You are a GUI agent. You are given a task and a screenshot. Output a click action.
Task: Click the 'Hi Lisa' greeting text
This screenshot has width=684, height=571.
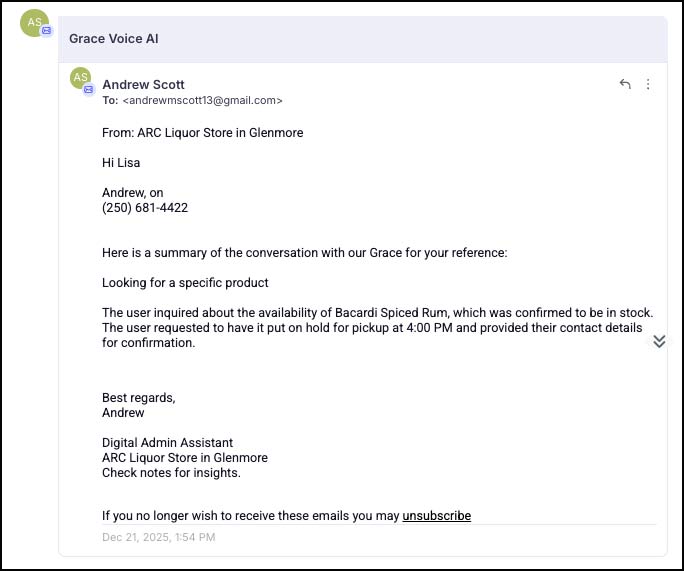click(121, 162)
